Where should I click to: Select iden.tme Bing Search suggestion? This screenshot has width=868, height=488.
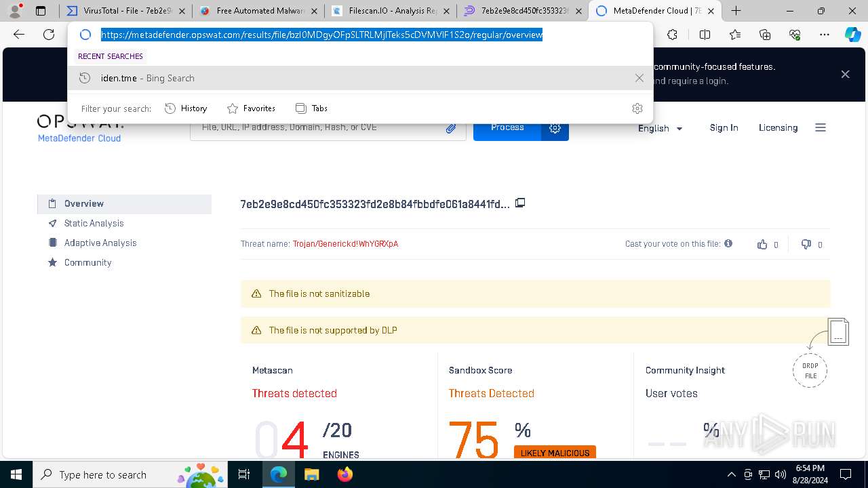(360, 78)
